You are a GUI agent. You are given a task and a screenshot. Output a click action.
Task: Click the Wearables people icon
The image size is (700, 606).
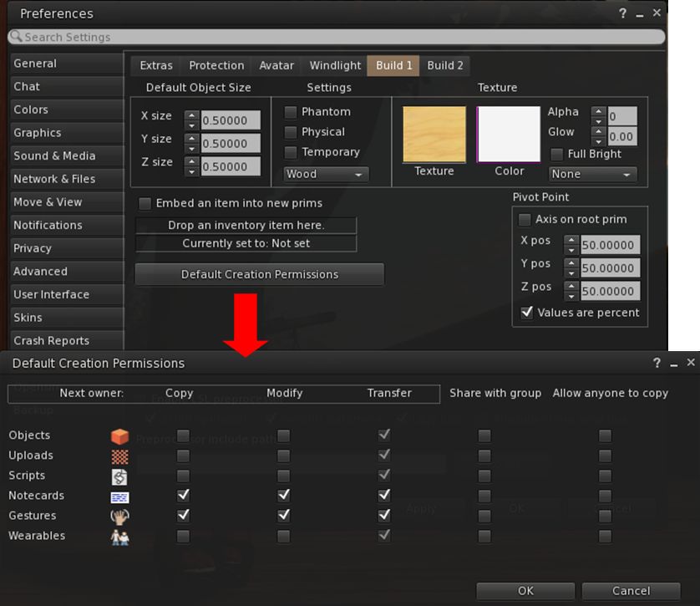[x=120, y=536]
